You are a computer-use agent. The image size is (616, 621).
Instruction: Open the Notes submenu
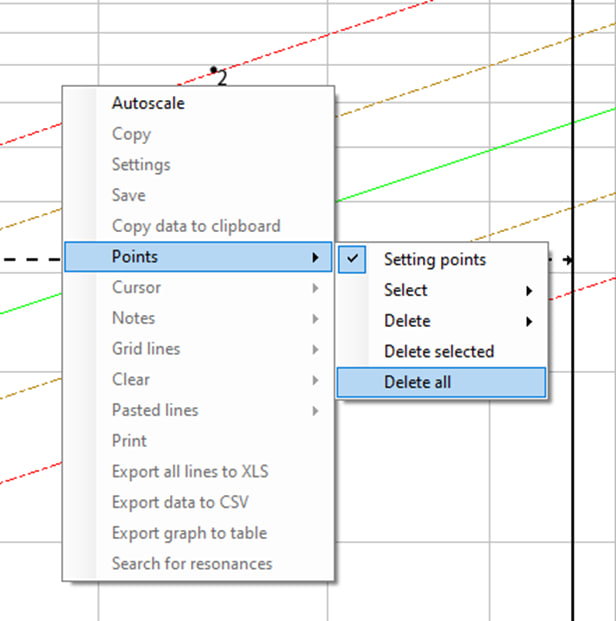tap(198, 318)
